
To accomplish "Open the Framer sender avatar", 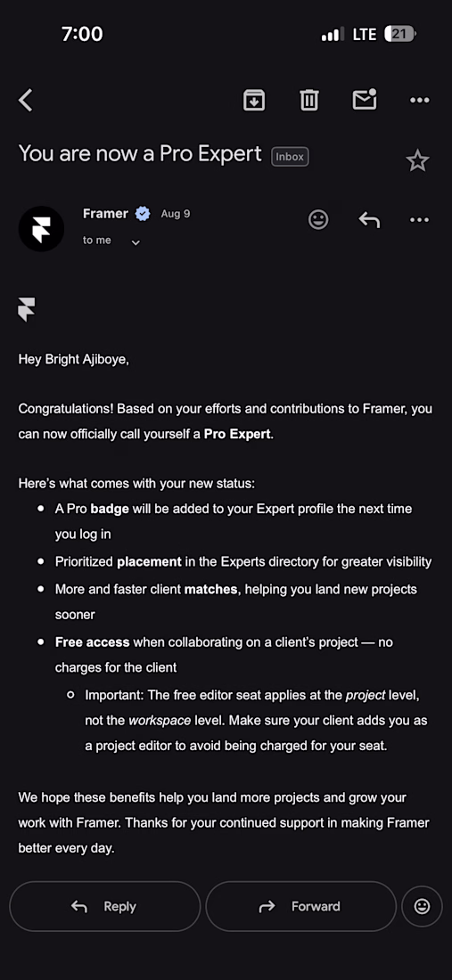I will point(41,229).
